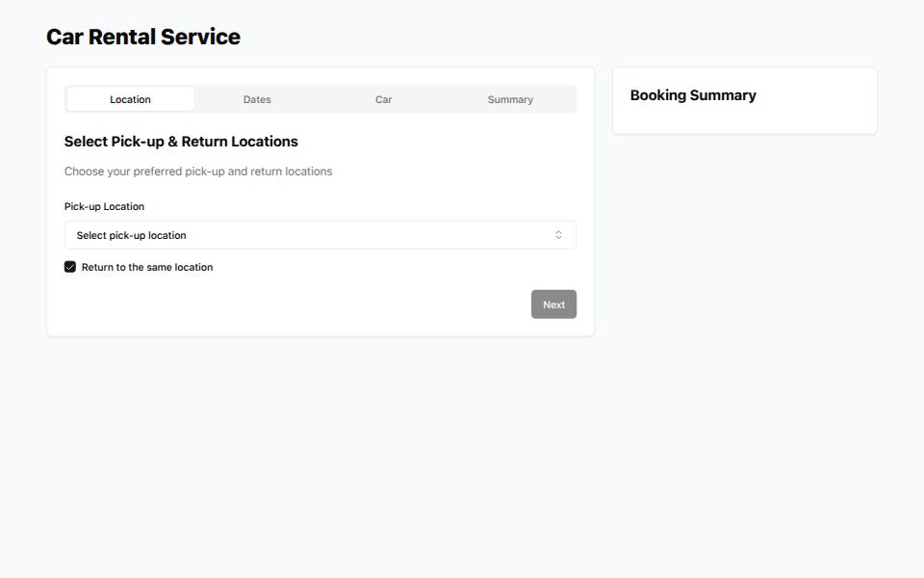Click the Next button

point(554,304)
